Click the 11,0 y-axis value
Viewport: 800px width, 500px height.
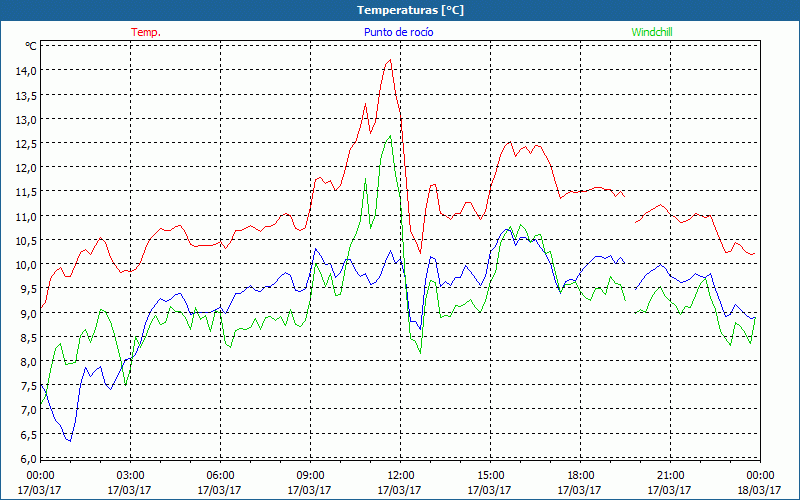(26, 217)
